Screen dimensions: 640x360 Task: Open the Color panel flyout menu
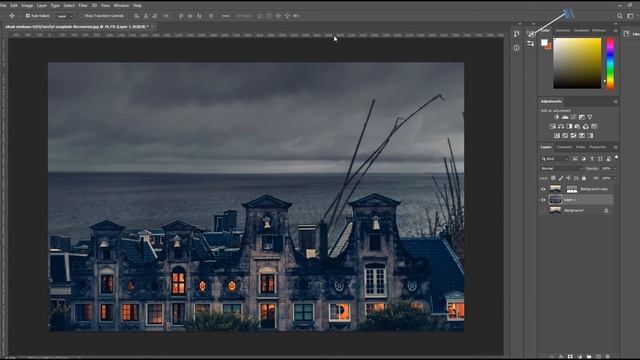(x=615, y=31)
